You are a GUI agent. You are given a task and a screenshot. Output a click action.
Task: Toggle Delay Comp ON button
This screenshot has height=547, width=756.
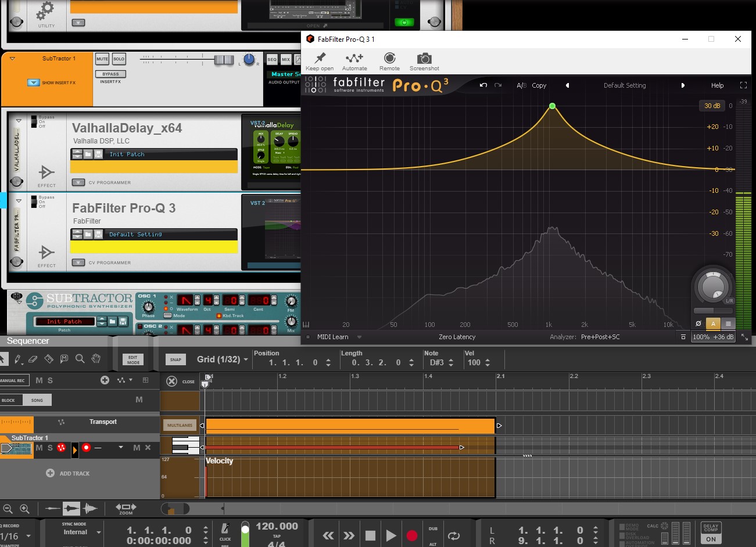[x=711, y=539]
